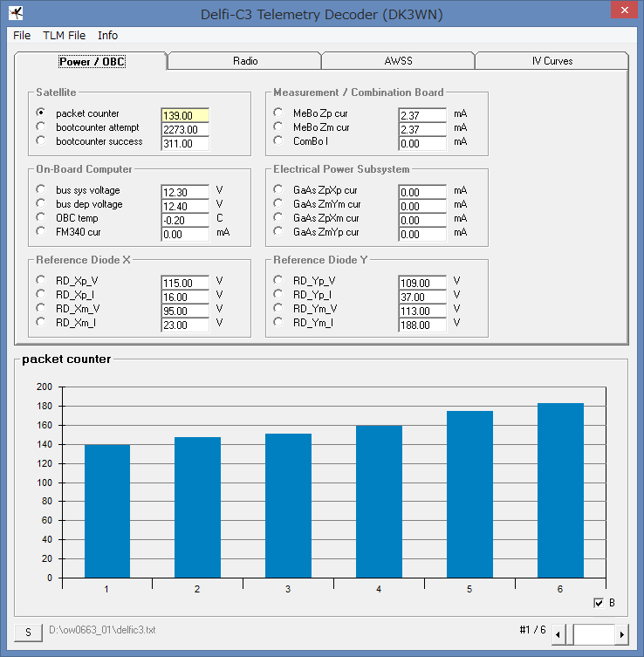Select the MeBo Zm cur radio button
This screenshot has height=657, width=644.
(277, 127)
